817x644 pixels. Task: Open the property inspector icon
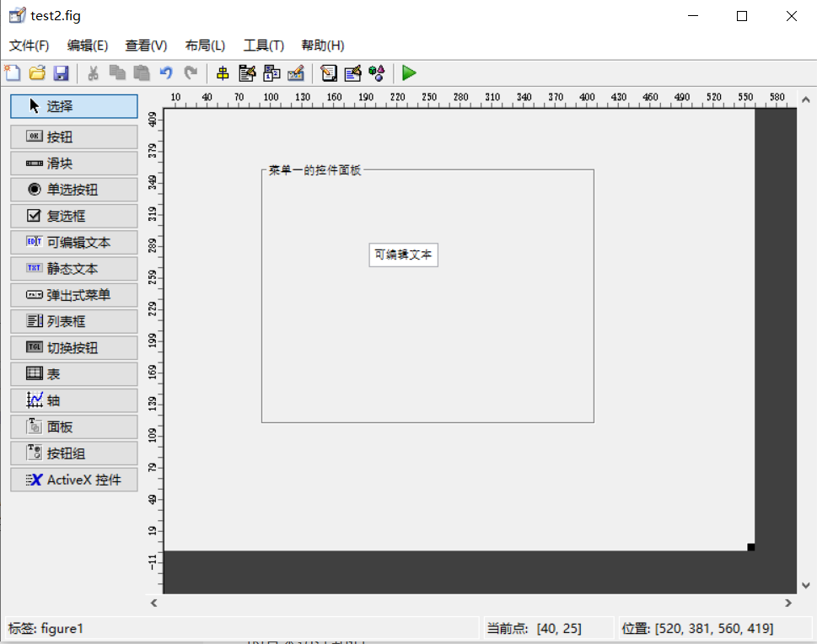(352, 73)
